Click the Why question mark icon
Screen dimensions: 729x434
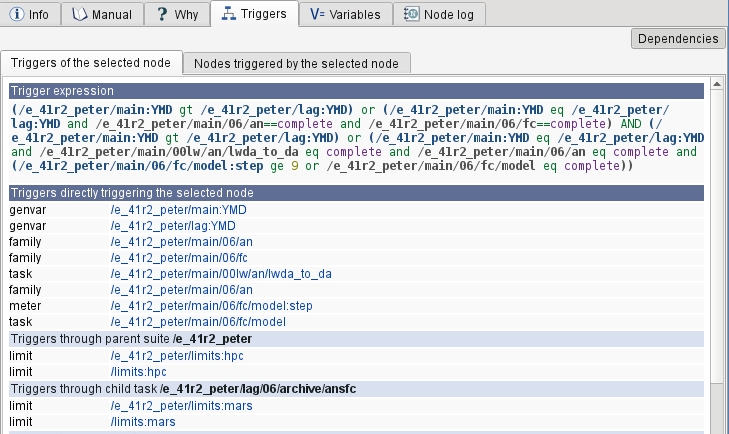click(161, 14)
